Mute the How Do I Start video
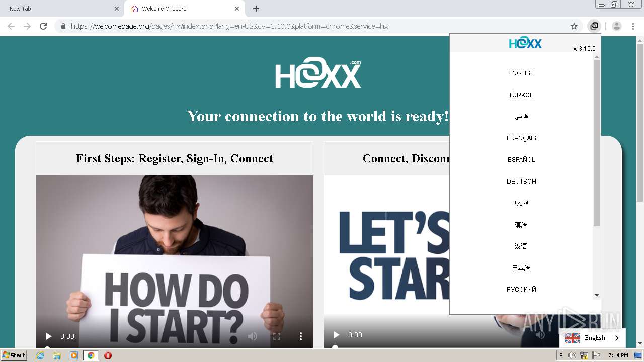This screenshot has width=644, height=362. tap(253, 336)
